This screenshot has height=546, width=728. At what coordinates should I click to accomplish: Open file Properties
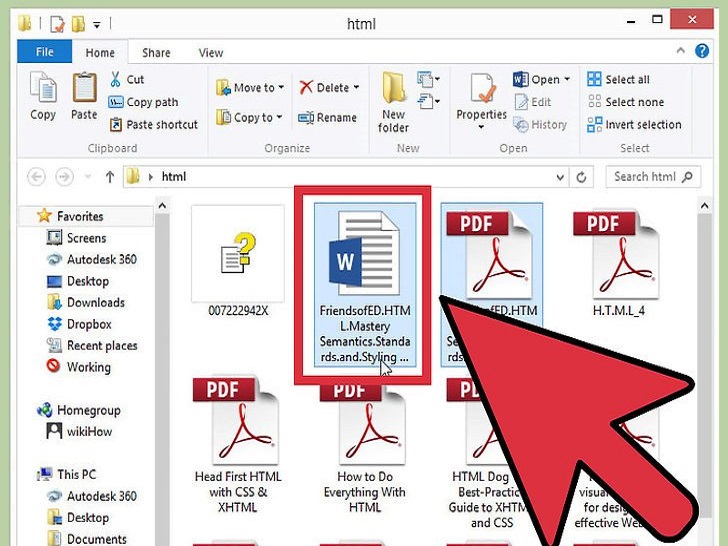coord(481,99)
